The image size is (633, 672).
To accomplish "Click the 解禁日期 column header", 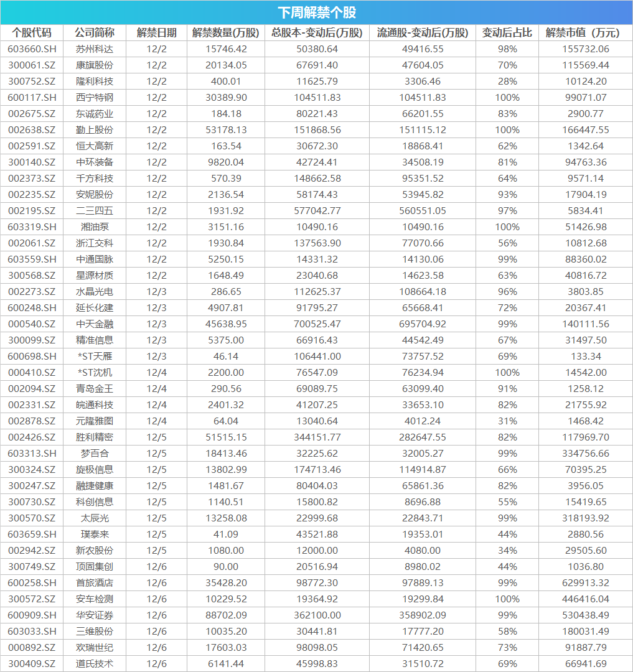I will pos(156,33).
